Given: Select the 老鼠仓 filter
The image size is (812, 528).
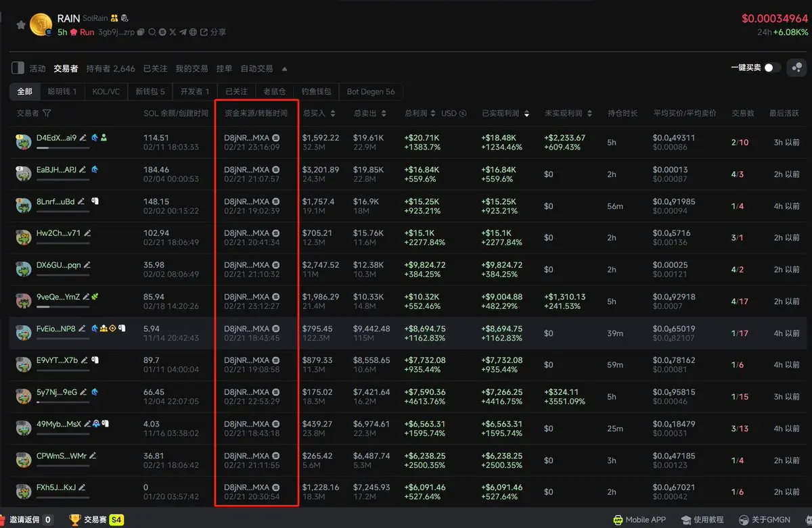Looking at the screenshot, I should pos(274,91).
